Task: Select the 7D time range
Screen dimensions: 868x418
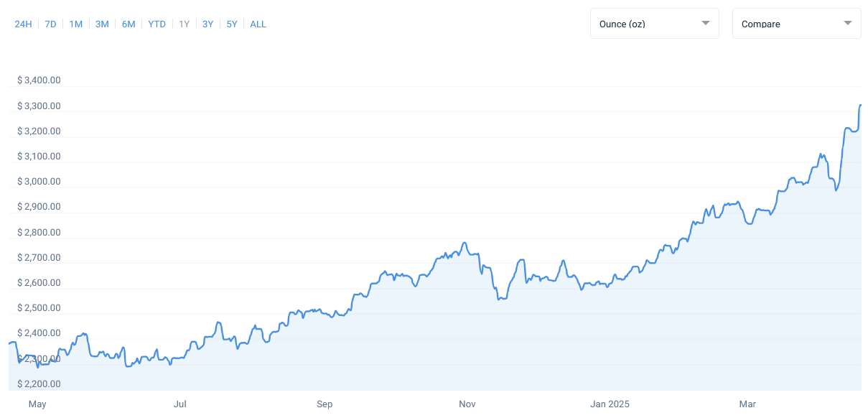Action: (x=50, y=24)
